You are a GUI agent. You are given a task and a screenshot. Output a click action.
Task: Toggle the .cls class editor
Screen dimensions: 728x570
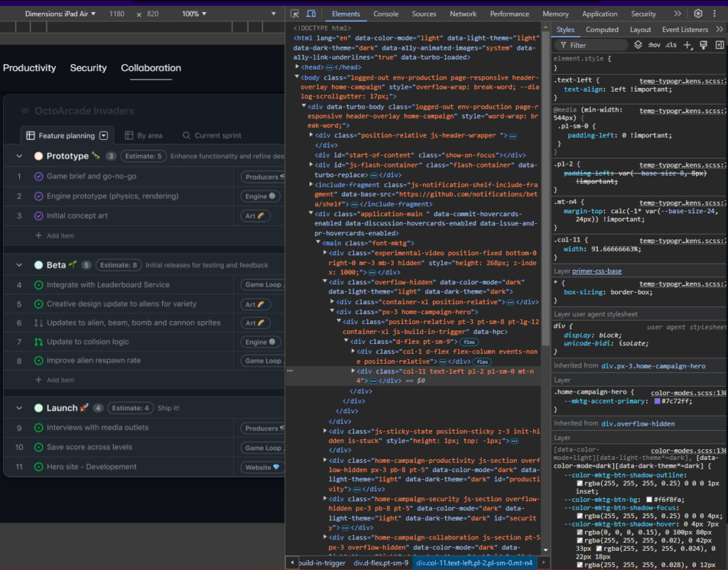click(x=670, y=45)
